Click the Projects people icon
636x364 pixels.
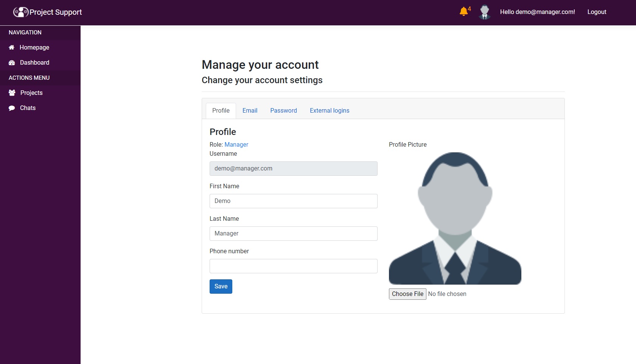pyautogui.click(x=12, y=93)
